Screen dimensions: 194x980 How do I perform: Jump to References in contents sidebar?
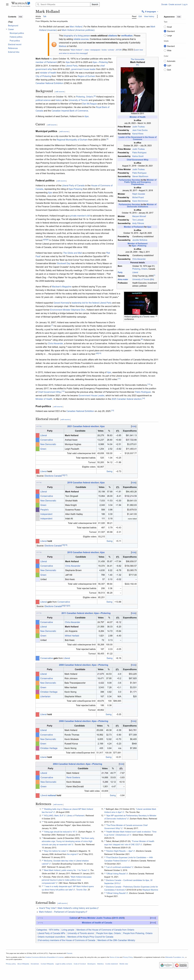[x=13, y=48]
